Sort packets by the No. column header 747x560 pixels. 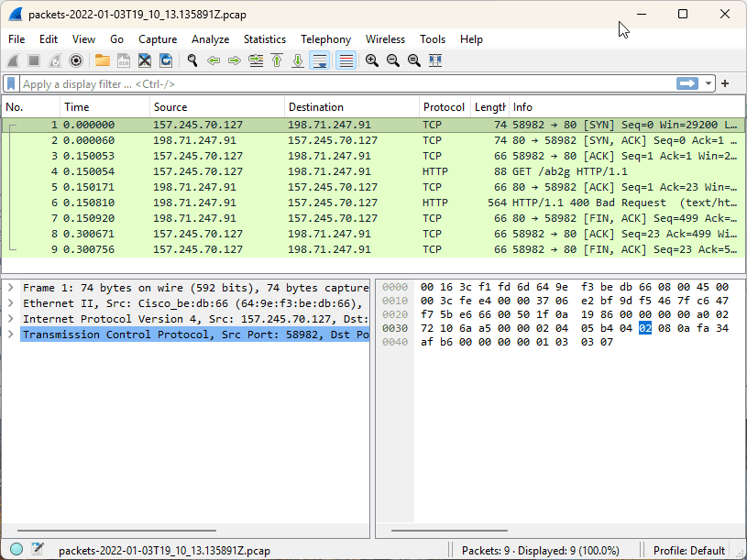(31, 107)
